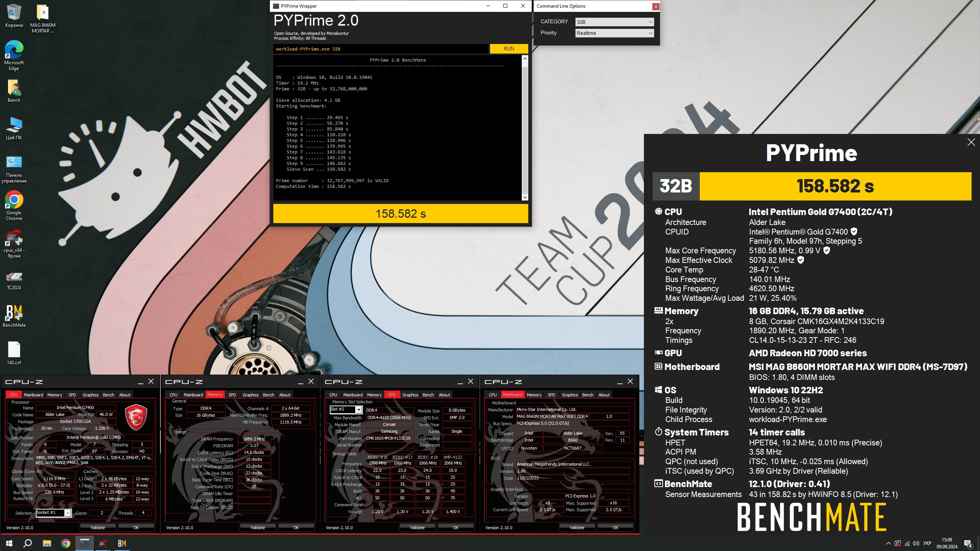Click Chrome icon in taskbar
This screenshot has width=980, height=551.
pyautogui.click(x=66, y=543)
